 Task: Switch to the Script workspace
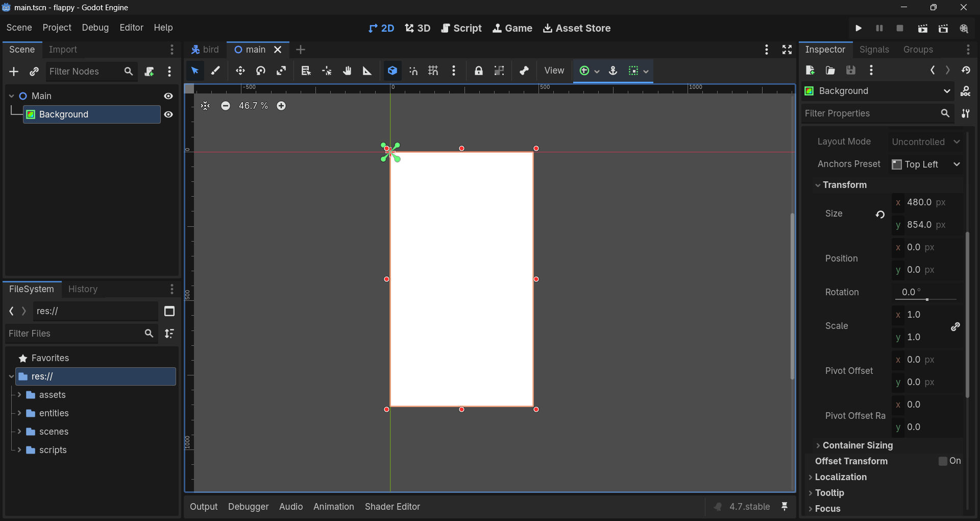[461, 29]
